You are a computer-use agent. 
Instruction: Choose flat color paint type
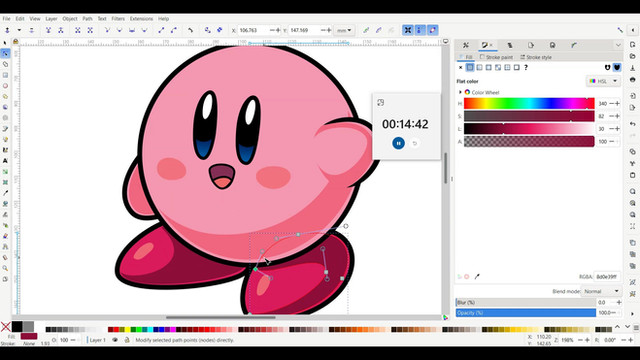pyautogui.click(x=470, y=67)
